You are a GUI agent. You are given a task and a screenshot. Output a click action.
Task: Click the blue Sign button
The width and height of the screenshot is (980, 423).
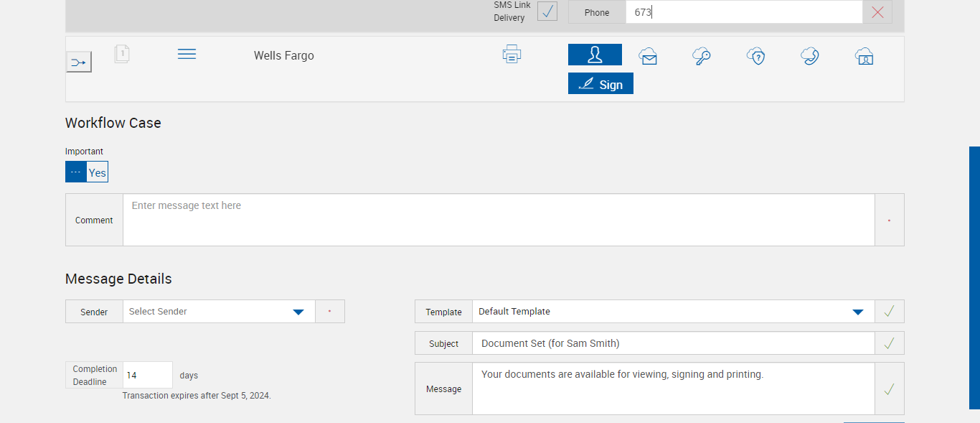click(600, 84)
